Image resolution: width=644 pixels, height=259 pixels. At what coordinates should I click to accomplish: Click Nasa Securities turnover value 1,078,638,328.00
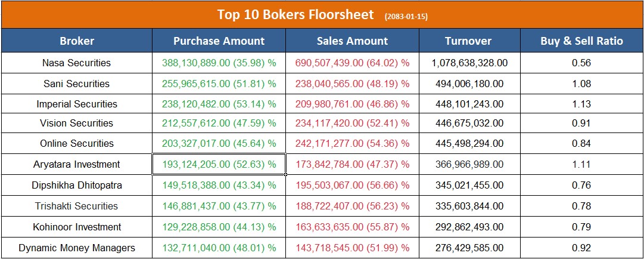[x=469, y=63]
